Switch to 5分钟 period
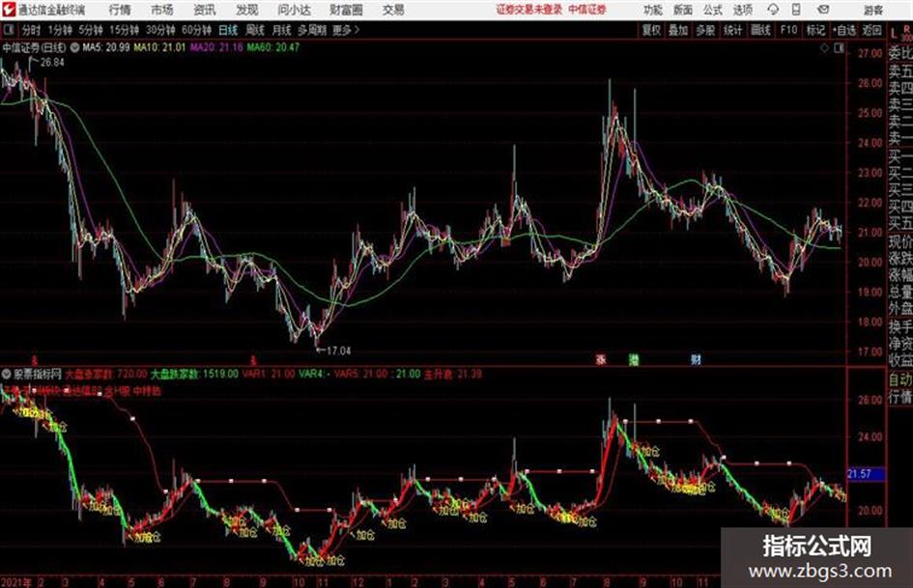 pos(90,30)
